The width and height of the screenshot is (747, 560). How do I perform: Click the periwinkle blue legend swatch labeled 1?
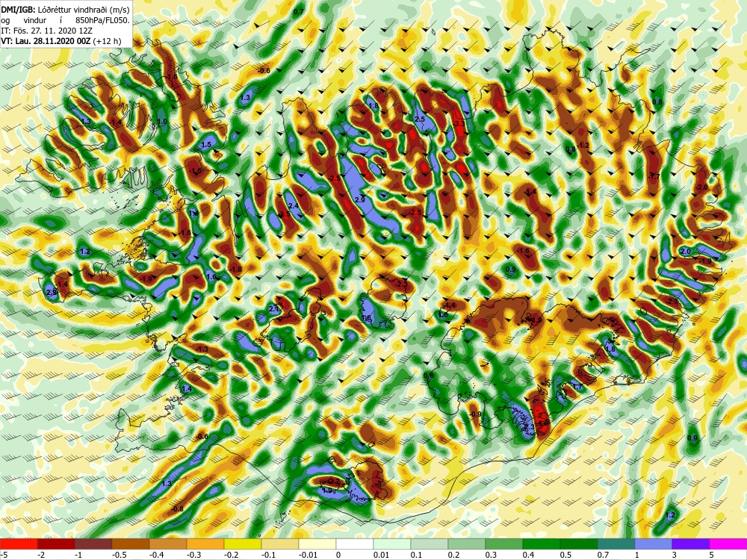pyautogui.click(x=653, y=544)
